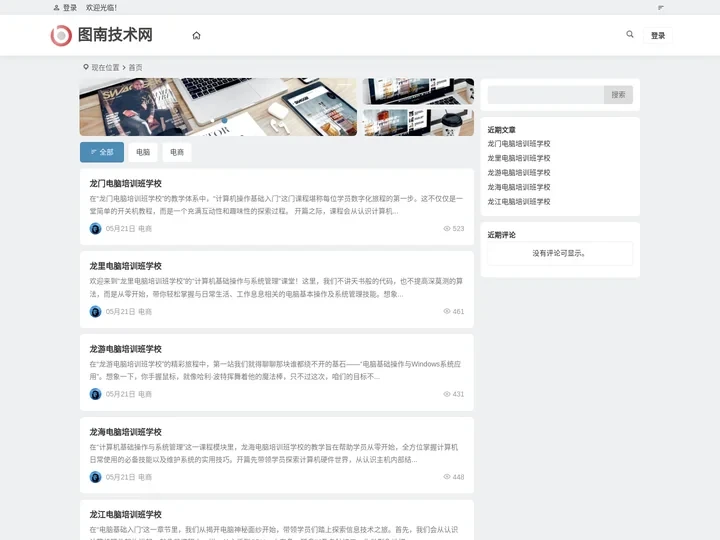
Task: Click 龙江电脑培训班学校 in 近期文章 sidebar
Action: pyautogui.click(x=519, y=202)
